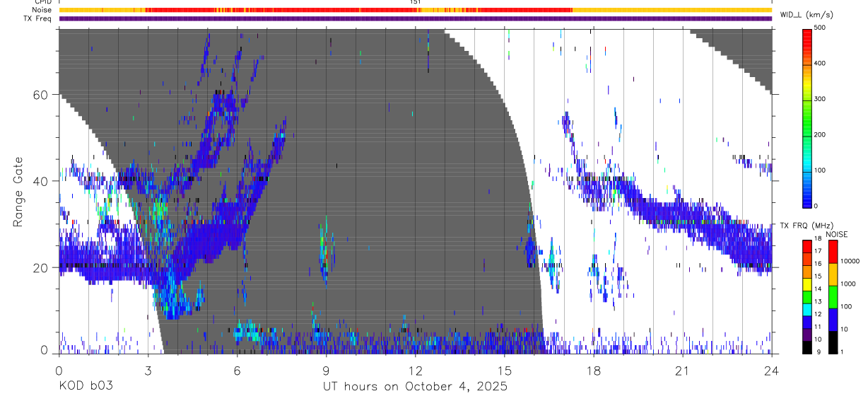
Task: Click the 'TX Freq' row label
Action: coord(39,19)
